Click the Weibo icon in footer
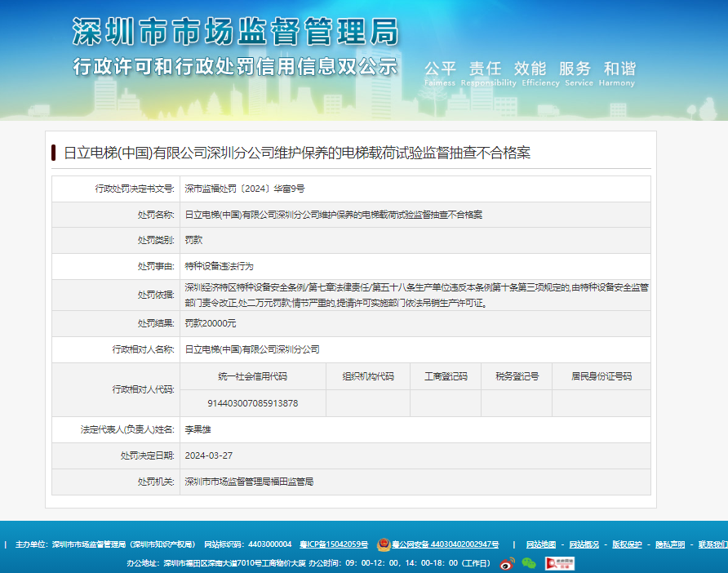The height and width of the screenshot is (573, 728). coord(508,563)
